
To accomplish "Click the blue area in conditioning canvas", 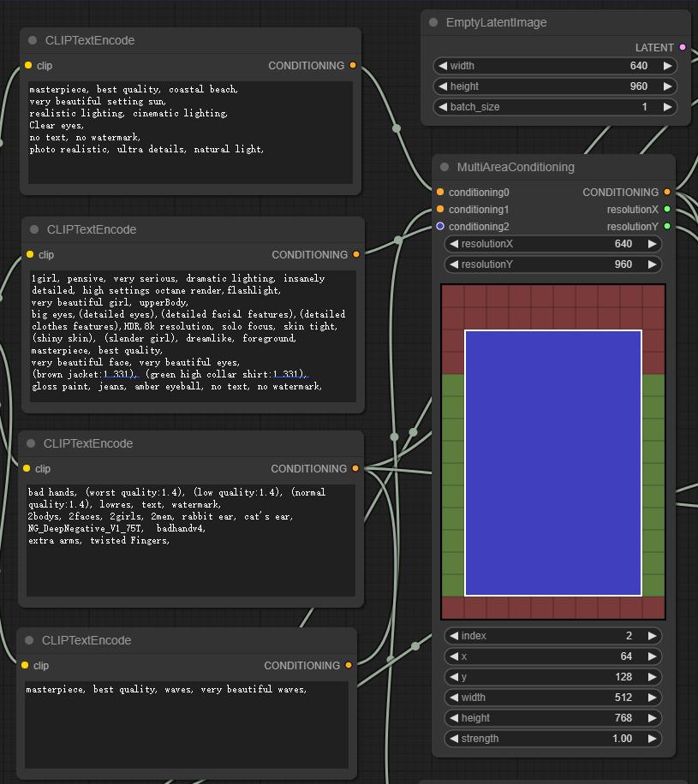I will pyautogui.click(x=553, y=463).
